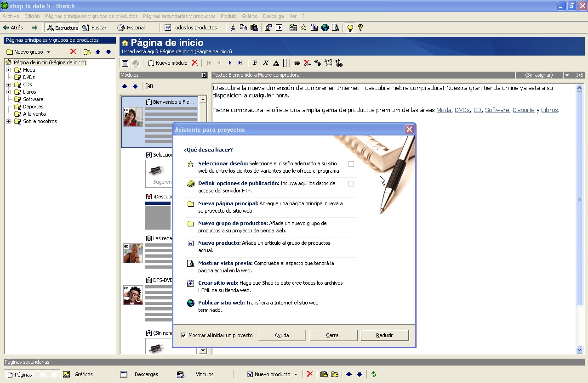Click the Reducir button in the assistant
Viewport: 588px width, 383px height.
pyautogui.click(x=385, y=335)
